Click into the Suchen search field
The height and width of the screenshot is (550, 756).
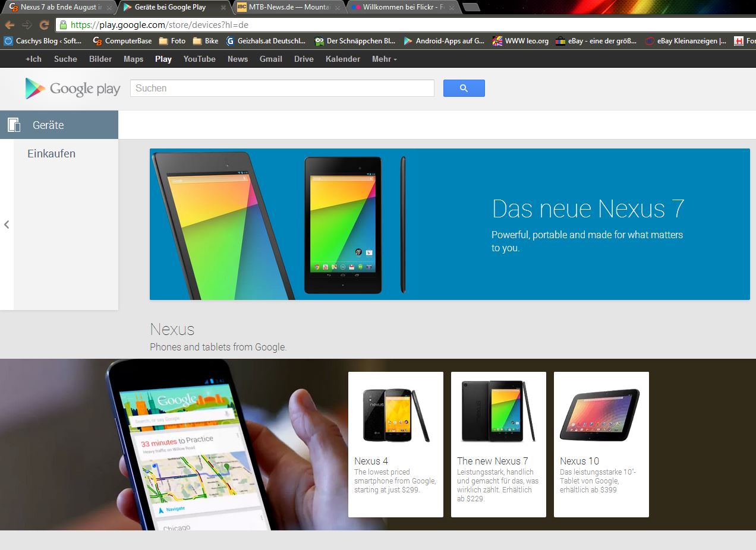pos(282,88)
